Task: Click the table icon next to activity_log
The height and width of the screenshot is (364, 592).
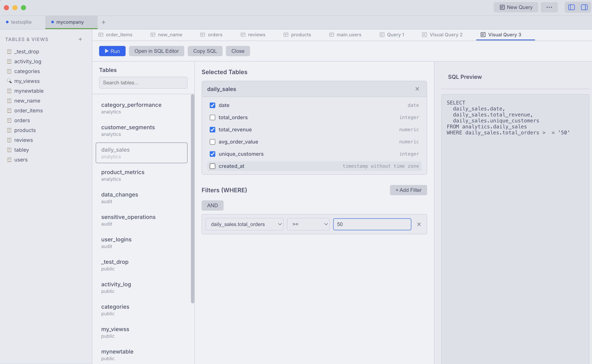Action: click(x=9, y=61)
